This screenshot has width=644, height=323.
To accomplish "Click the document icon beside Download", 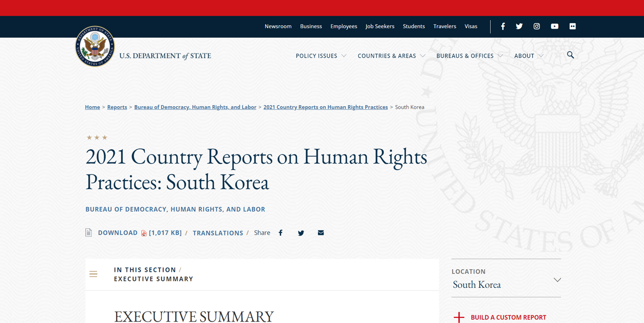I will [x=89, y=232].
